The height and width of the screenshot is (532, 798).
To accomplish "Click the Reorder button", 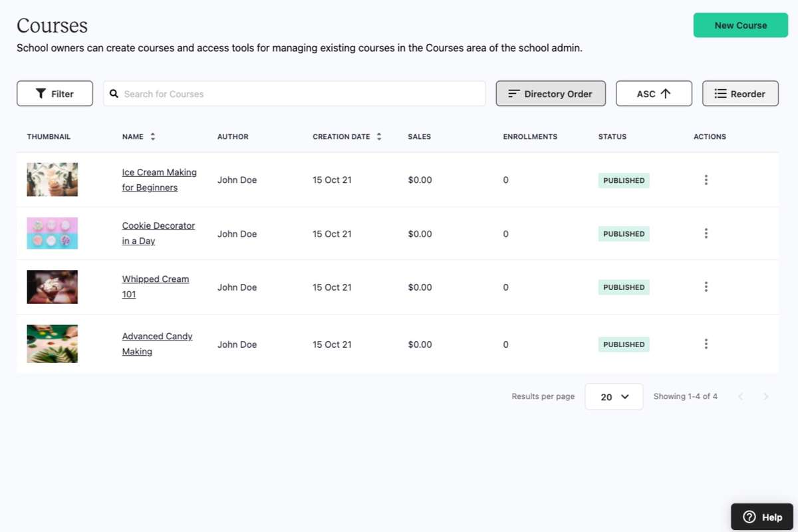I will click(x=740, y=94).
